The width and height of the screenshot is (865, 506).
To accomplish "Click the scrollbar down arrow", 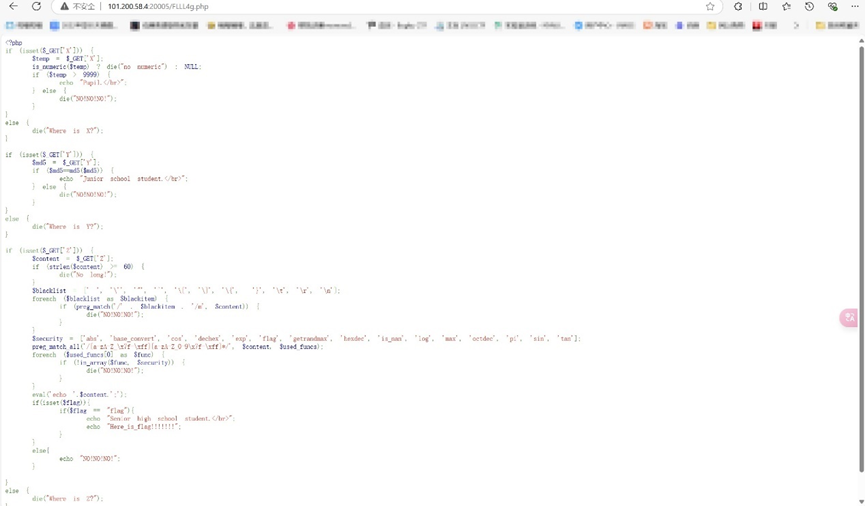I will (861, 501).
